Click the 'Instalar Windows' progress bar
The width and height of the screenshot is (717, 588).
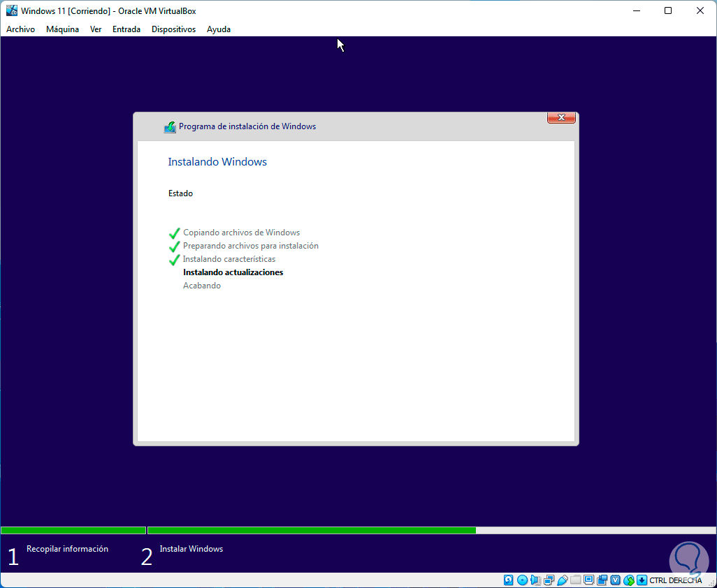[x=432, y=531]
